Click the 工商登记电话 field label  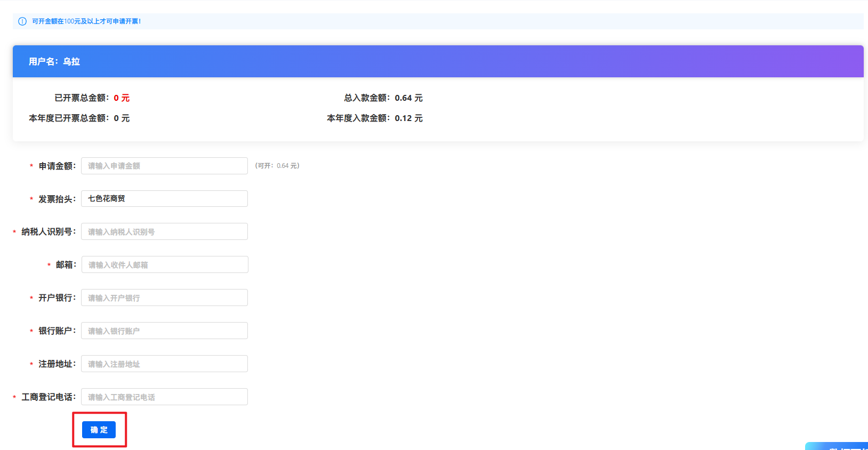(48, 397)
